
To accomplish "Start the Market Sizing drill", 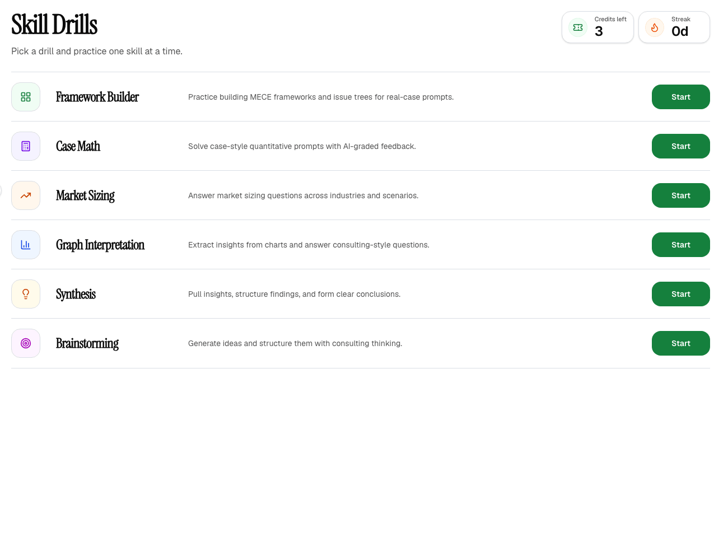I will (681, 195).
